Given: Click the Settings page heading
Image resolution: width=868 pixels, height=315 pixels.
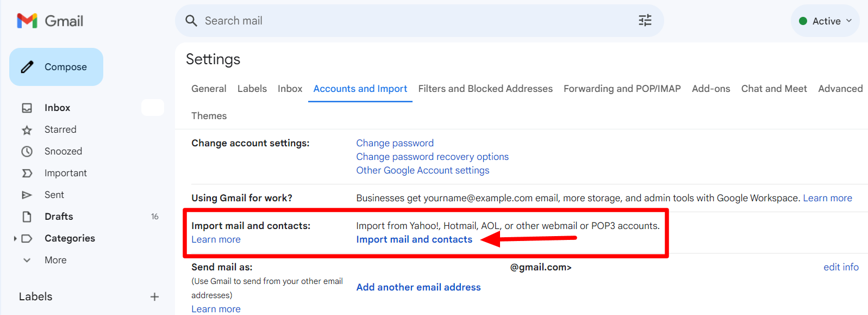Looking at the screenshot, I should 213,59.
